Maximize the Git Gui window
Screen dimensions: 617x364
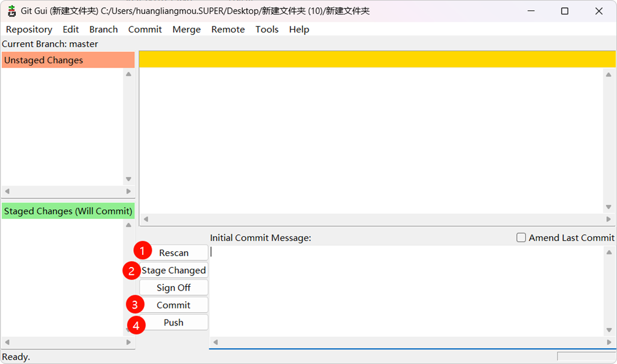(565, 11)
